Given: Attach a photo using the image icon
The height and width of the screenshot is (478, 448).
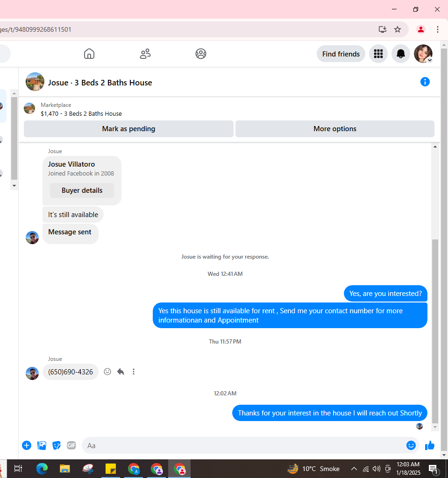Looking at the screenshot, I should click(x=42, y=445).
